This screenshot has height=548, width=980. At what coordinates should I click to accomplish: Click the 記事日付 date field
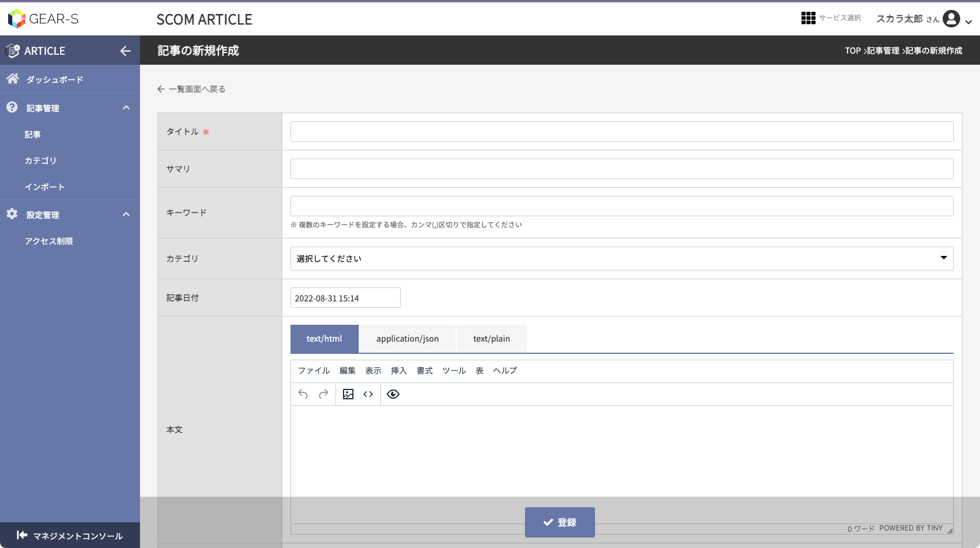click(x=345, y=298)
